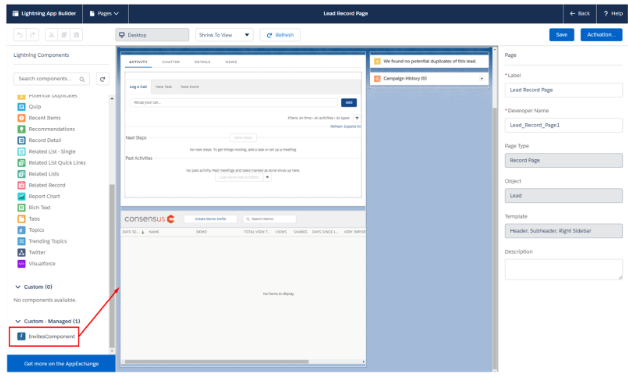Image resolution: width=628 pixels, height=383 pixels.
Task: Select the Related List - Single icon
Action: pos(22,151)
